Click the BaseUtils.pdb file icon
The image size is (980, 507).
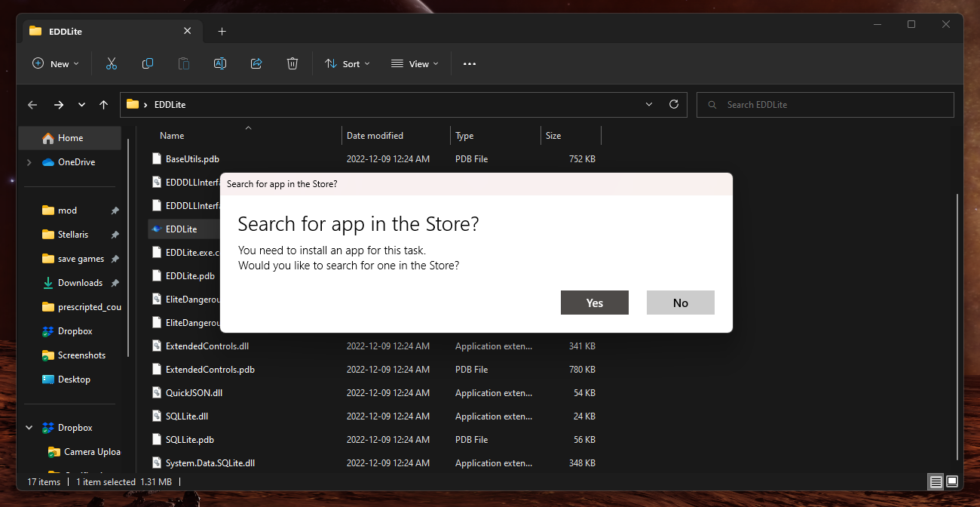(x=157, y=158)
